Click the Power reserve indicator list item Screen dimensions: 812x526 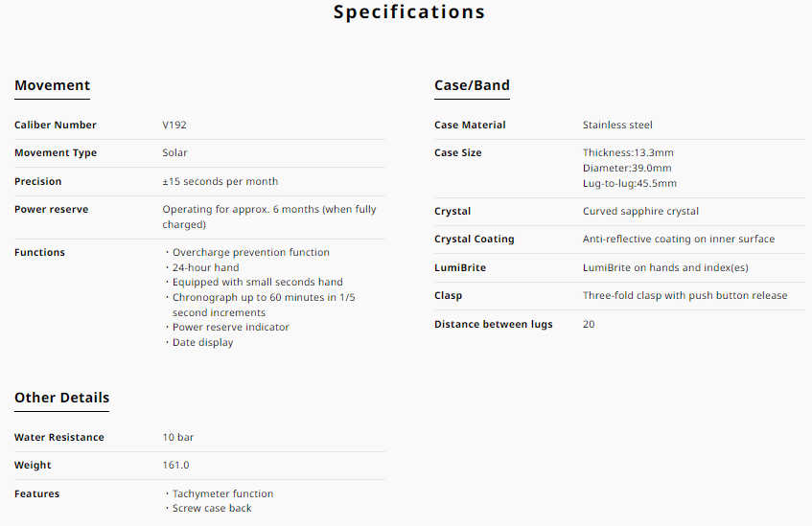pyautogui.click(x=230, y=328)
